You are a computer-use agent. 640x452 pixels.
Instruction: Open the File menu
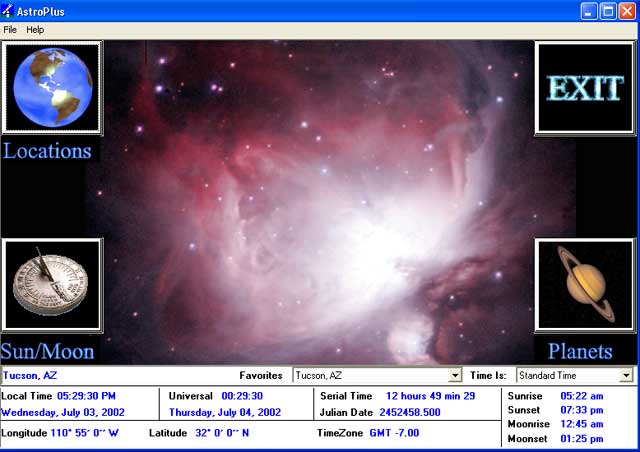pyautogui.click(x=10, y=30)
